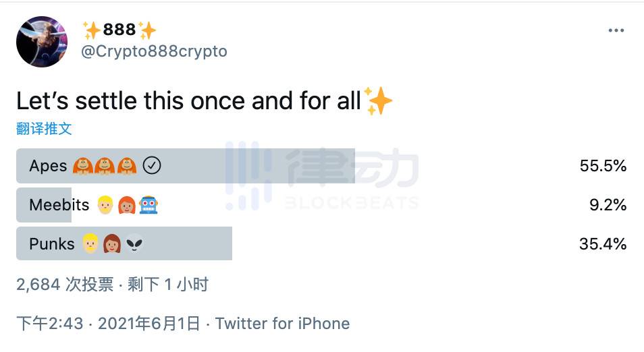Screen dimensions: 644x352
Task: Open the three-dot more options menu
Action: [616, 31]
